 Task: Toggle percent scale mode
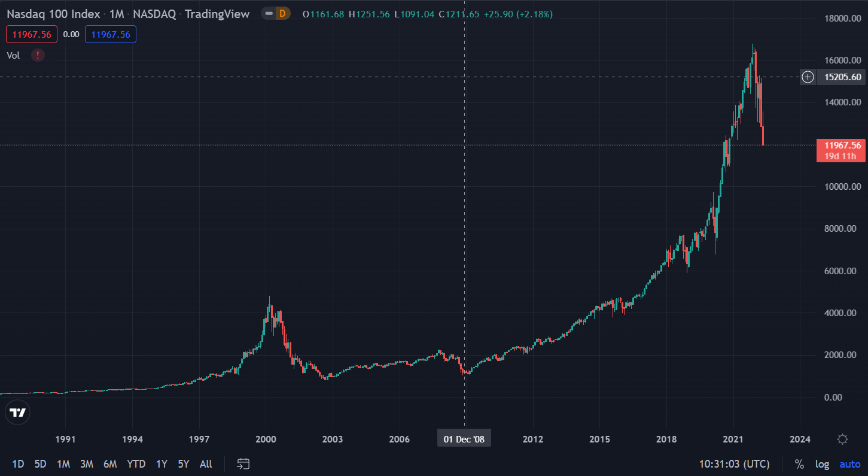coord(799,464)
